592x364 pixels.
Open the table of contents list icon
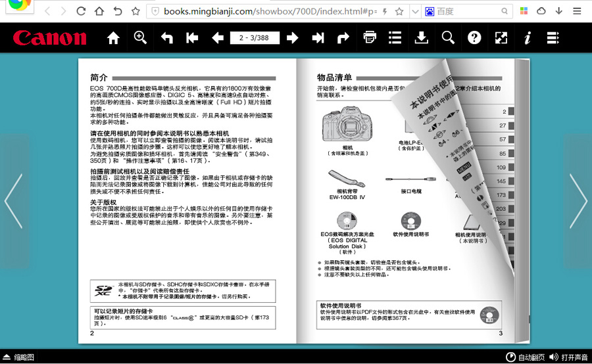click(x=395, y=37)
